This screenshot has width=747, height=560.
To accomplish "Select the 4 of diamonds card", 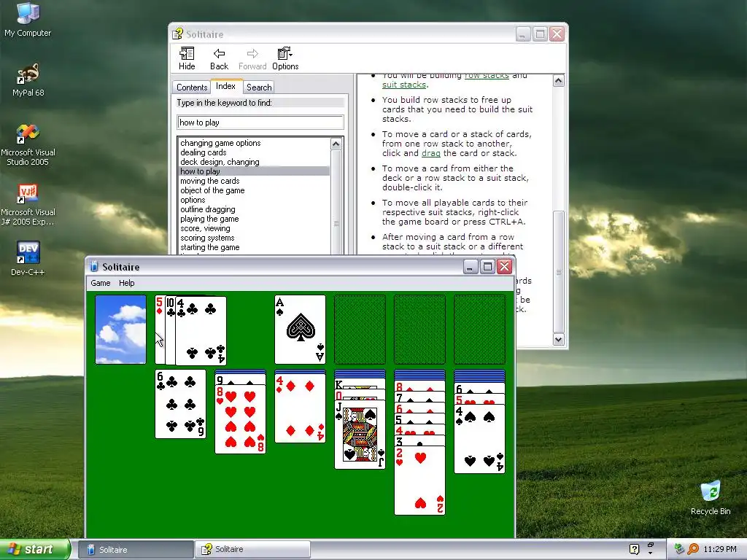I will pyautogui.click(x=300, y=408).
